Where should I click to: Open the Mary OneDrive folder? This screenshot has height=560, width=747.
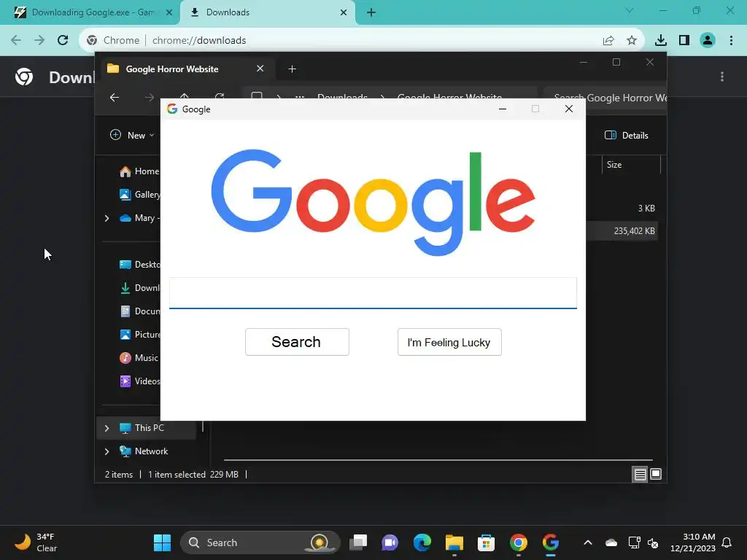click(x=139, y=218)
